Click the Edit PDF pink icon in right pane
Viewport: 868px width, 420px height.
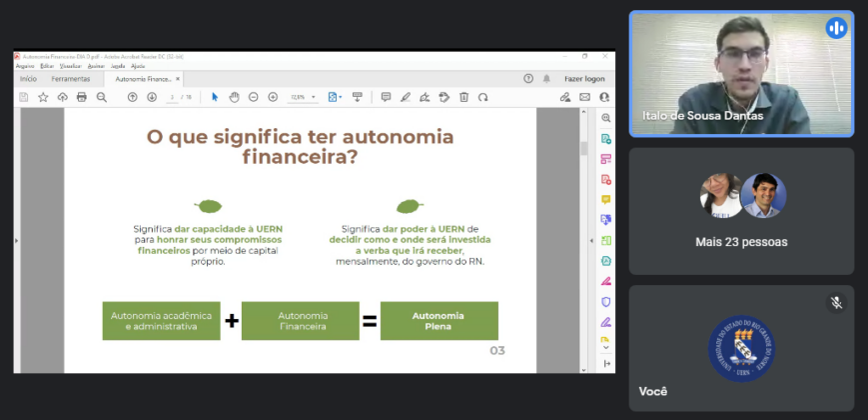606,159
